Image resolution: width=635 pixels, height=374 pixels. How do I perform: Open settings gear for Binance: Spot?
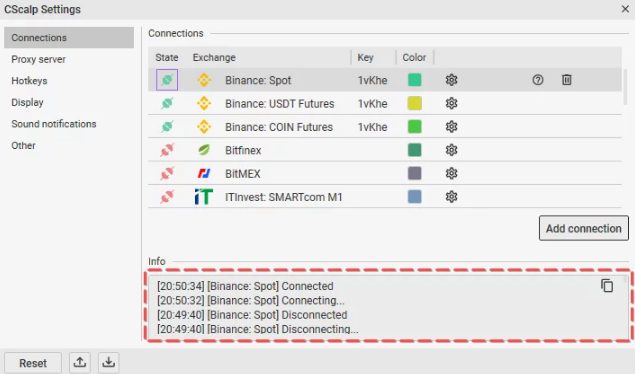(451, 80)
